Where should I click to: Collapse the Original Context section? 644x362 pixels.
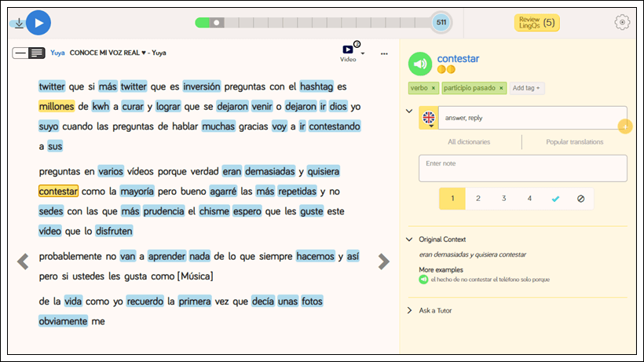coord(409,240)
